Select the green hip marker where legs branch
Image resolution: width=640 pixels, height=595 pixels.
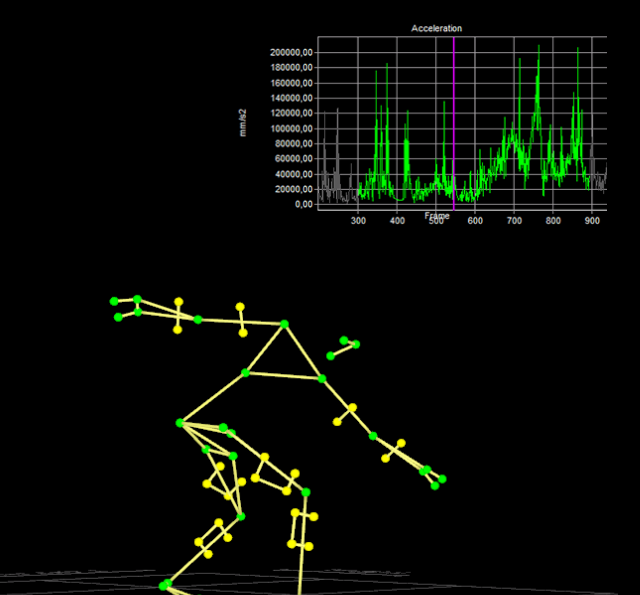coord(180,423)
